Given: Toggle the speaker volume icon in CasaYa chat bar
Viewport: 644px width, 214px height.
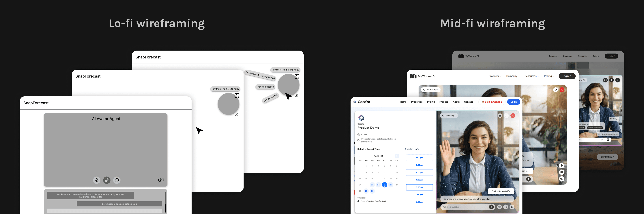Looking at the screenshot, I should click(499, 207).
